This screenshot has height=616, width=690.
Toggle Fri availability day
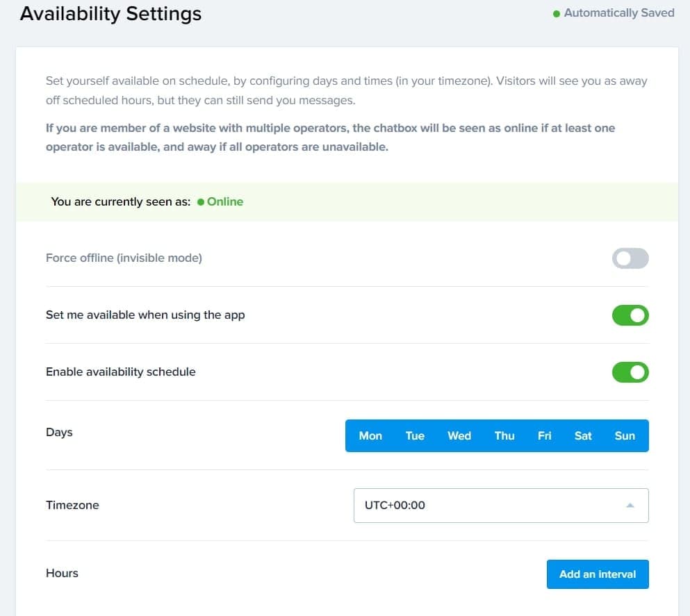(x=544, y=436)
